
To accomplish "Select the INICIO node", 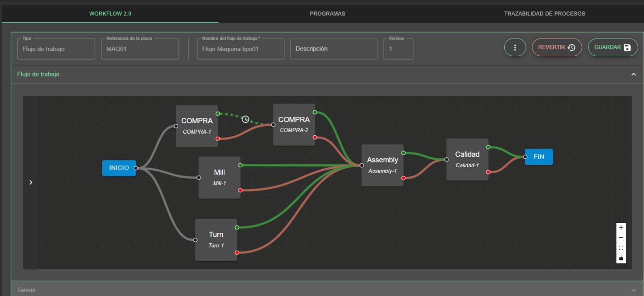I will pyautogui.click(x=119, y=168).
